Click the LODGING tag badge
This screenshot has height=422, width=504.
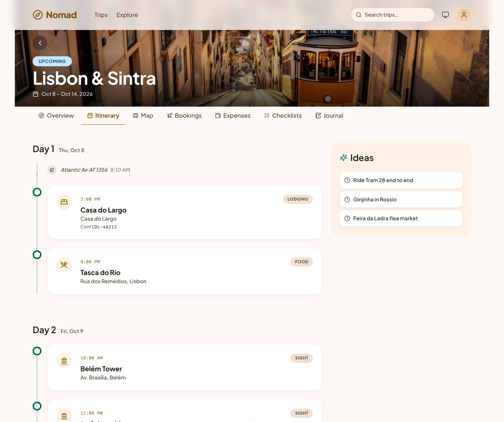point(298,199)
